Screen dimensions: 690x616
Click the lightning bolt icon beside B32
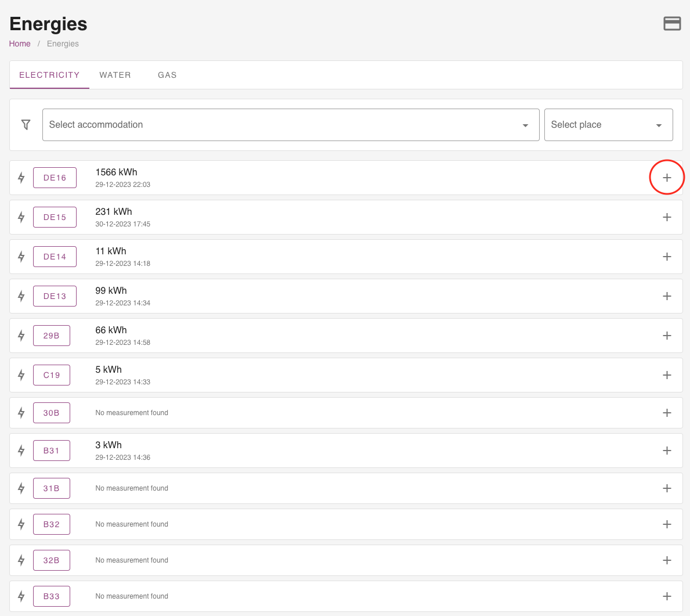point(21,524)
